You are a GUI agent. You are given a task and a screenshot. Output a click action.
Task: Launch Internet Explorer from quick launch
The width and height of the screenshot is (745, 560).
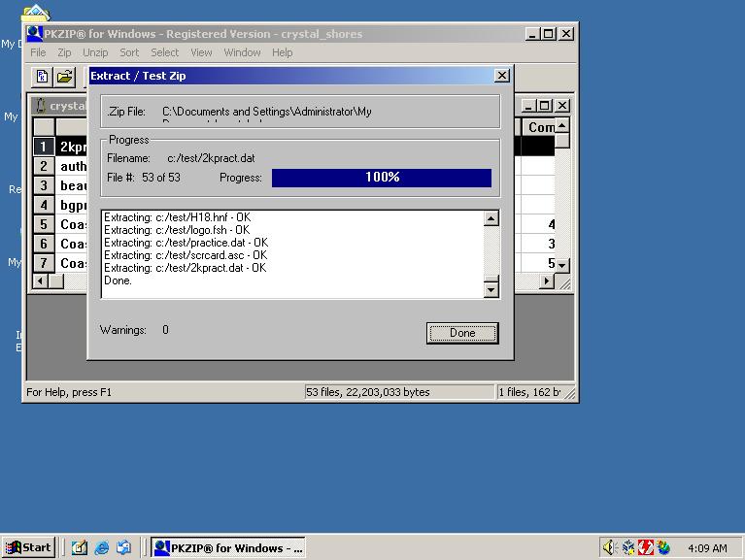(x=102, y=547)
